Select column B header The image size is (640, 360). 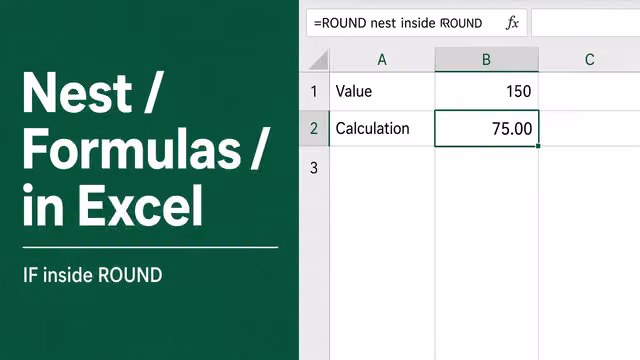point(487,60)
